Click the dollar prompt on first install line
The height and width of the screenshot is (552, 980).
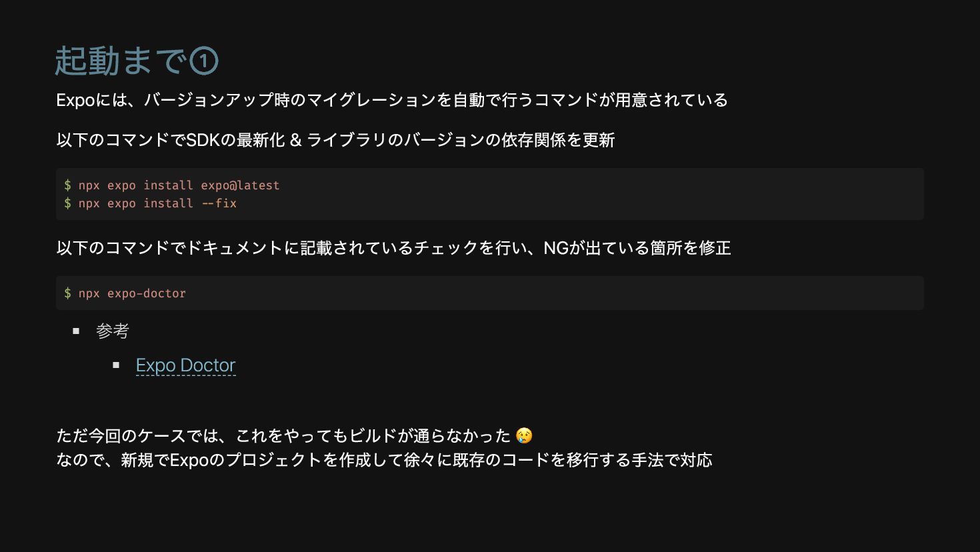(67, 185)
